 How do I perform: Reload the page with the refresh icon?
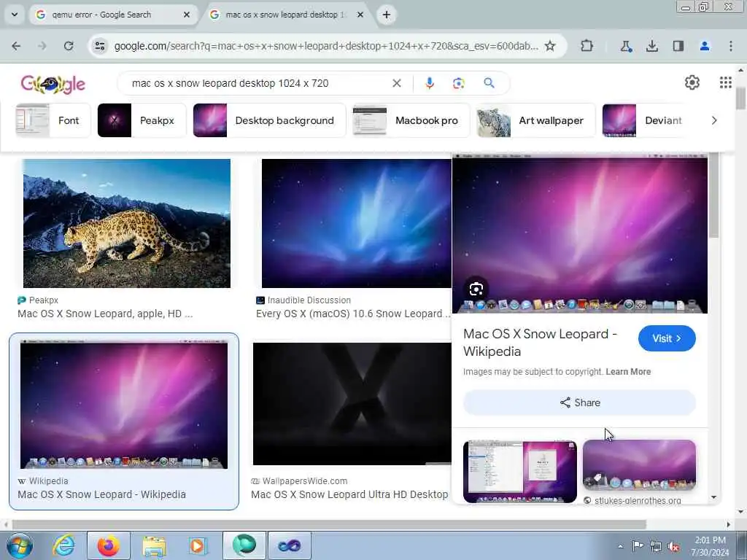[x=69, y=46]
